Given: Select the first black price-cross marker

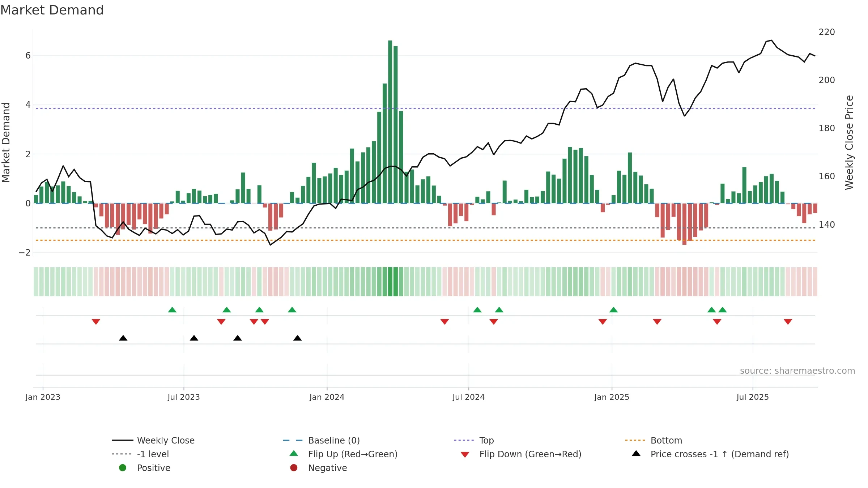Looking at the screenshot, I should coord(123,338).
